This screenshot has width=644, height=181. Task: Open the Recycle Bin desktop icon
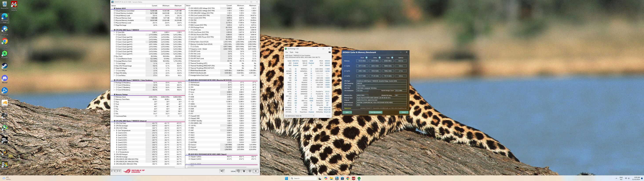pos(4,5)
